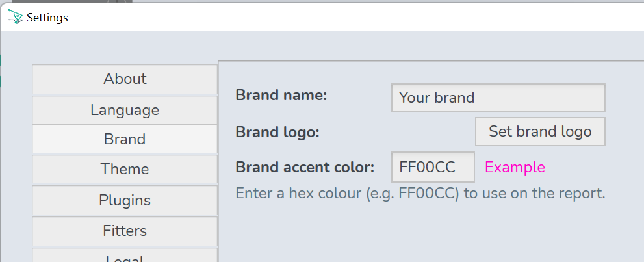Click the magenta Example color preview
The width and height of the screenshot is (644, 262).
point(515,167)
